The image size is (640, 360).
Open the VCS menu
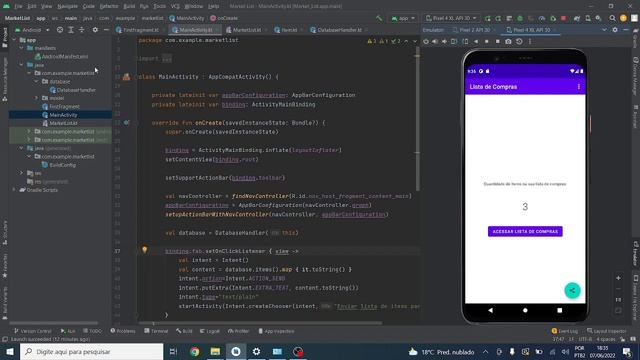click(175, 6)
